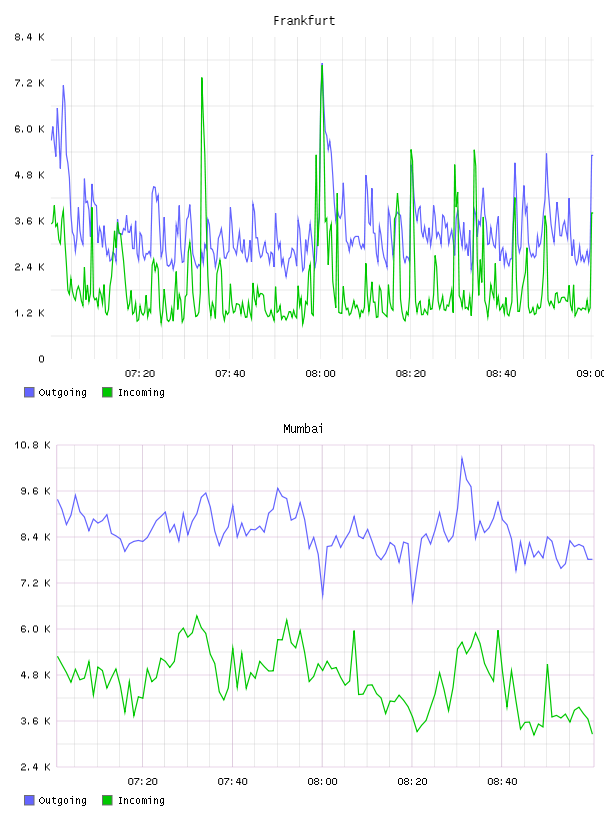
Task: Click the 07:20 time label in the Frankfurt chart
Action: pos(140,374)
